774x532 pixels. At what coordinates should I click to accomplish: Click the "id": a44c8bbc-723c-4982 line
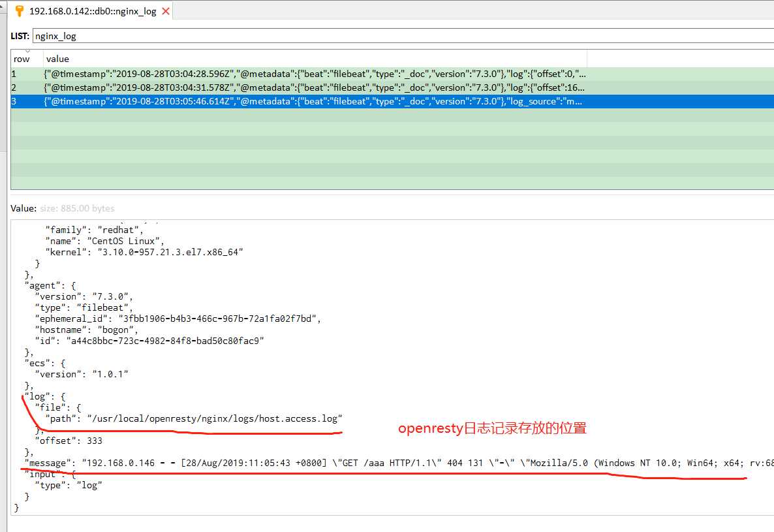coord(149,341)
